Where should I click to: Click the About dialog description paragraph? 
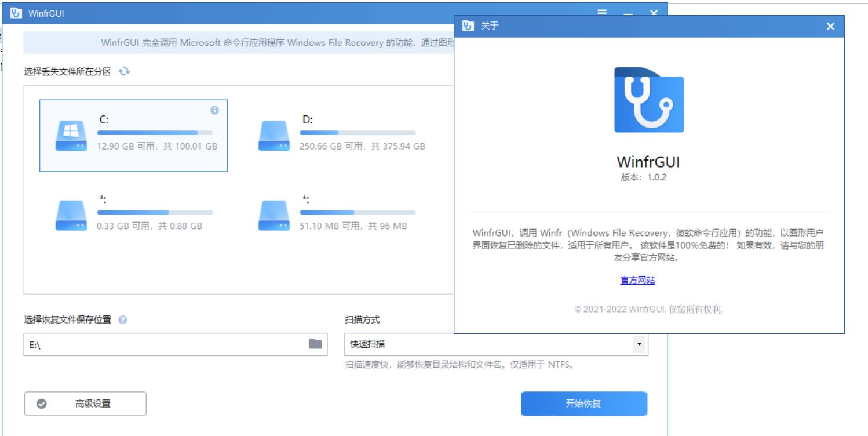pyautogui.click(x=648, y=245)
